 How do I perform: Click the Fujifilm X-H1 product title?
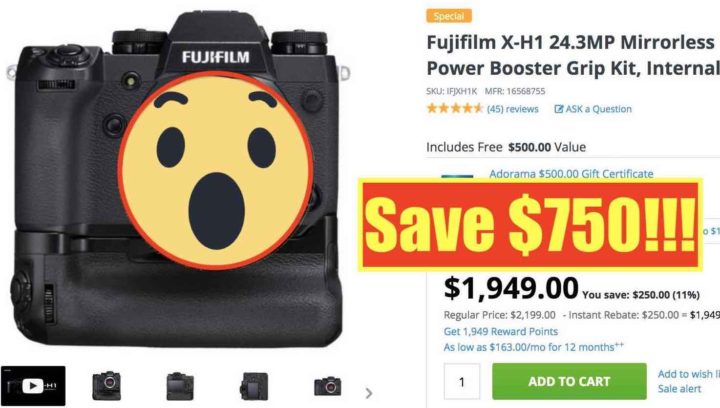[x=573, y=55]
